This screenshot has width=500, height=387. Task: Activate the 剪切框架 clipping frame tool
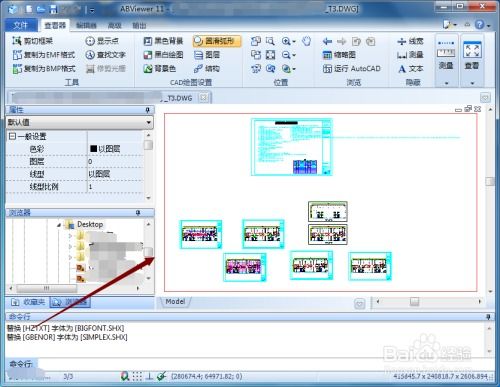[32, 41]
